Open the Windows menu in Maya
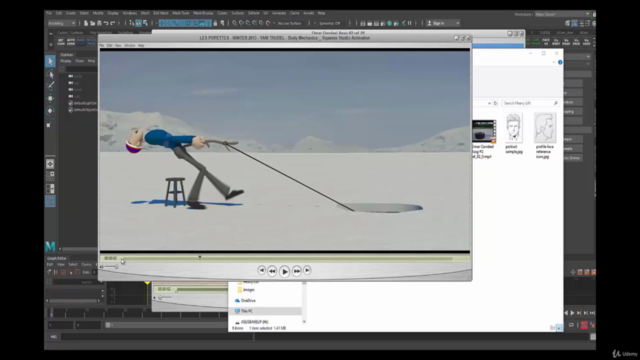640x360 pixels. coord(129,13)
